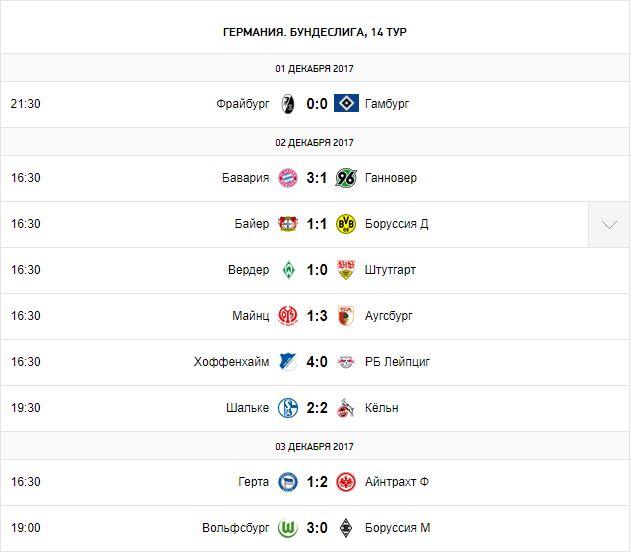The height and width of the screenshot is (554, 632).
Task: Open the Хоффенхайм team link
Action: [x=231, y=362]
